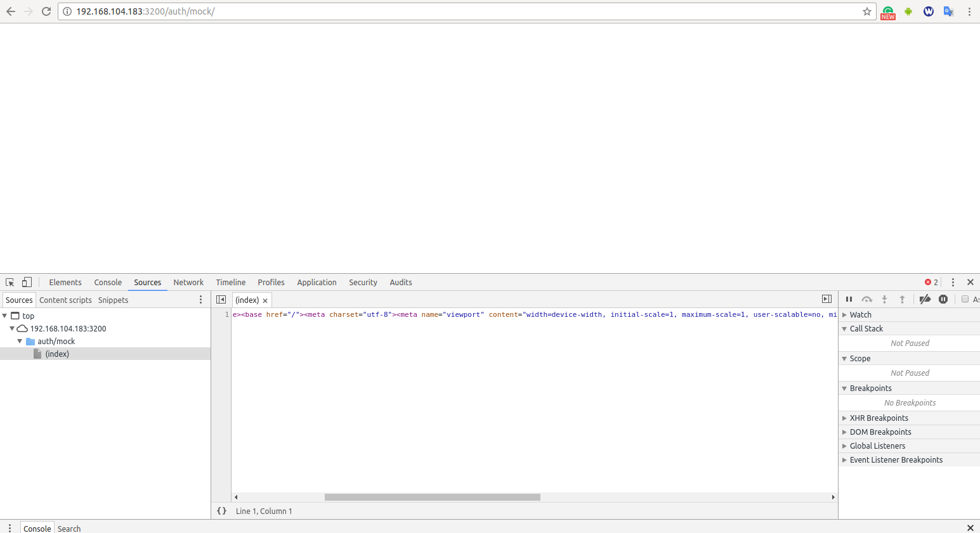980x533 pixels.
Task: Click the step over next function call icon
Action: [866, 299]
